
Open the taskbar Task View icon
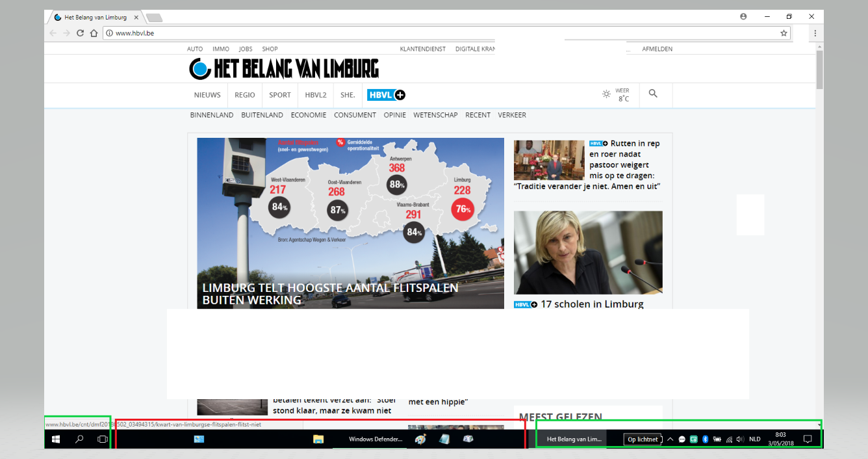(x=102, y=439)
